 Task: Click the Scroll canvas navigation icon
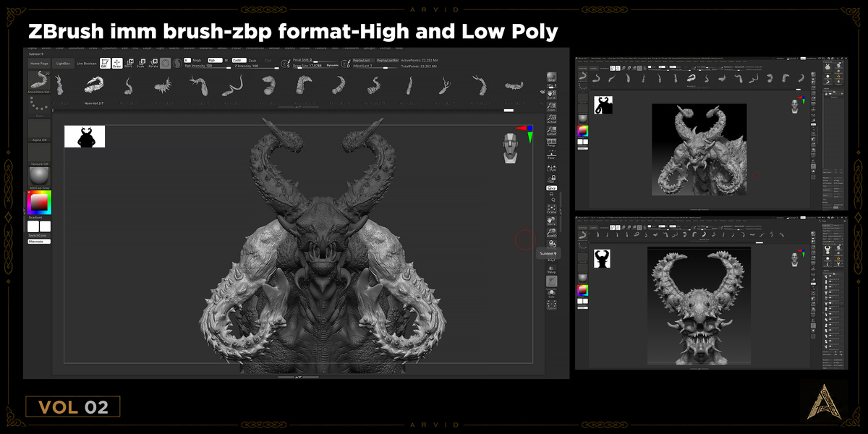(x=552, y=94)
